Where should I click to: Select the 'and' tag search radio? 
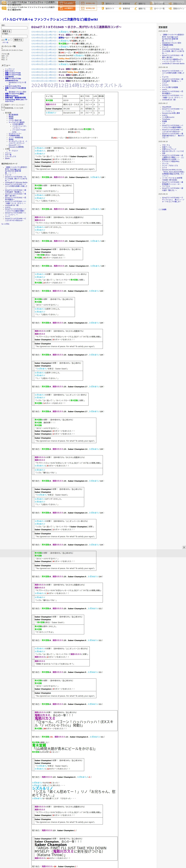click(x=6, y=40)
